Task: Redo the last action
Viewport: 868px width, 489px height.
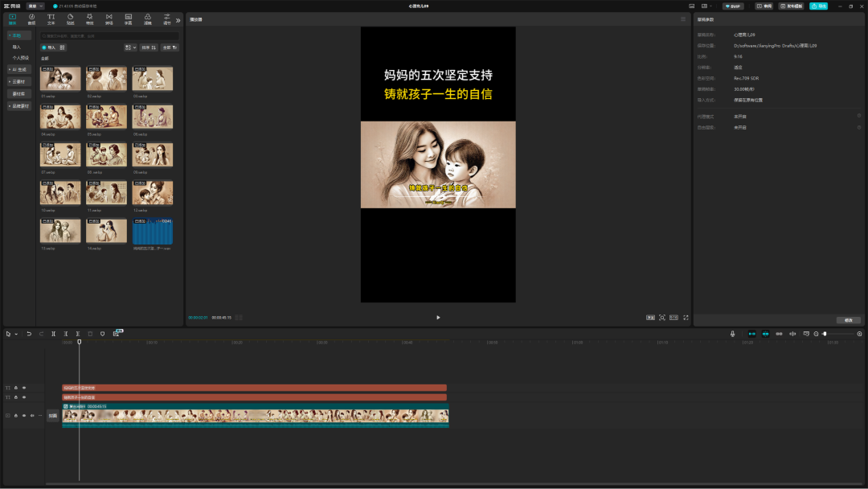Action: point(41,334)
